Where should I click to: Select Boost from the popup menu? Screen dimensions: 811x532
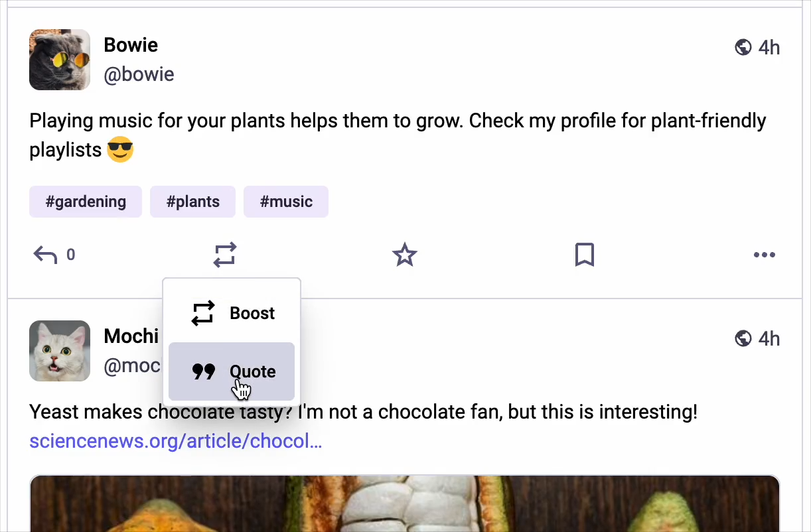coord(232,313)
